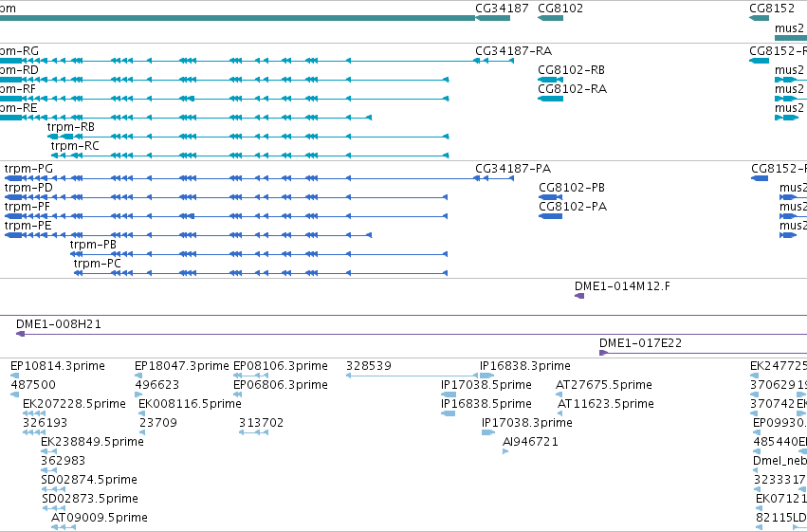Click the CG8102-PA protein label

coord(573,207)
